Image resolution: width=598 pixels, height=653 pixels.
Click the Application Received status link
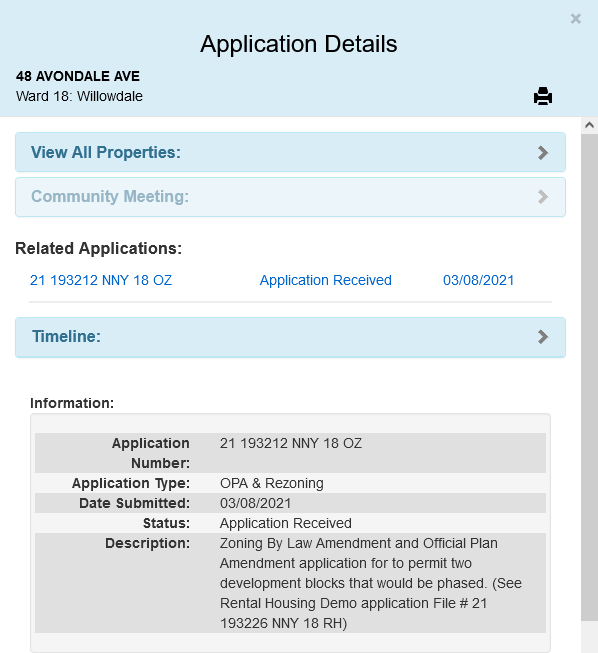click(326, 280)
